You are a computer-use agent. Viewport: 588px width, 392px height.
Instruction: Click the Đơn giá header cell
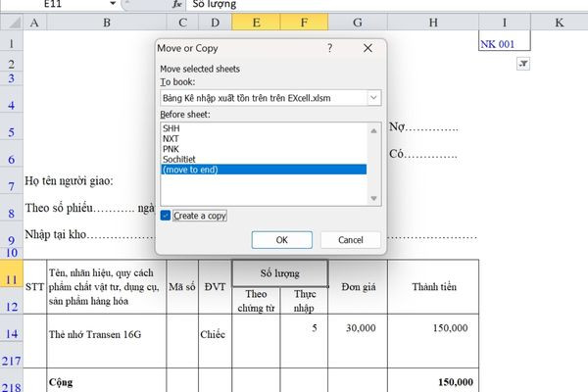(x=358, y=287)
